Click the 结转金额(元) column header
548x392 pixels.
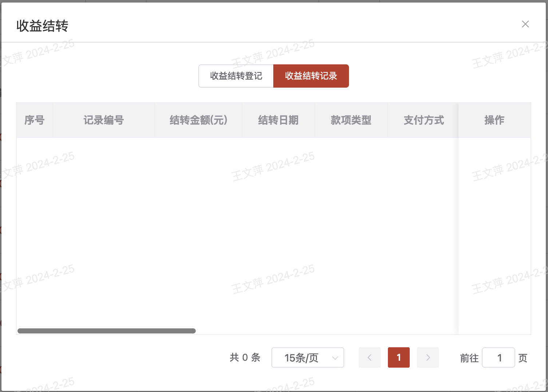[x=198, y=120]
